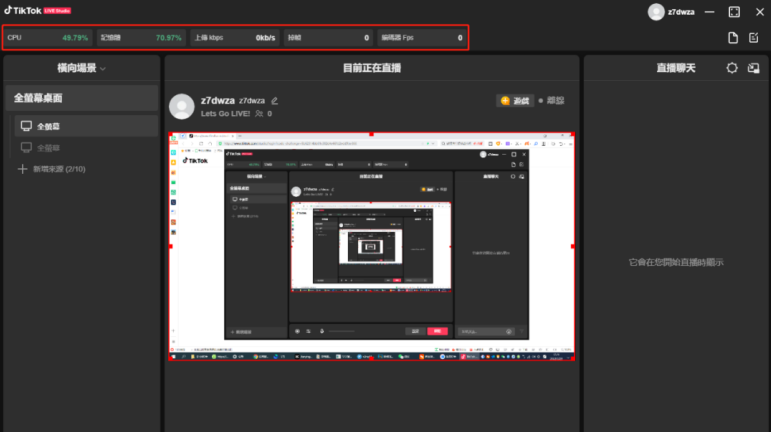This screenshot has height=432, width=771.
Task: Click the offline status indicator label
Action: tap(551, 101)
